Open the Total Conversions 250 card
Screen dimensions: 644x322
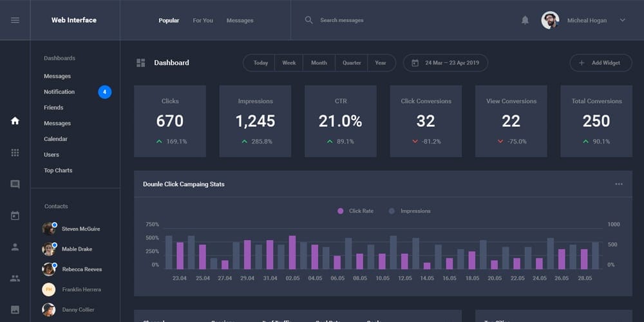pyautogui.click(x=596, y=121)
